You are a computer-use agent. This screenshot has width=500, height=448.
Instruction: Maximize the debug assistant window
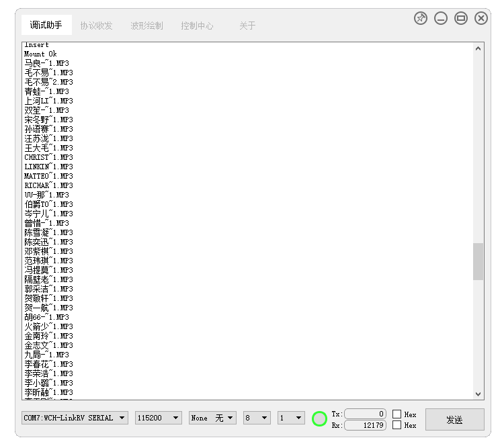[461, 19]
